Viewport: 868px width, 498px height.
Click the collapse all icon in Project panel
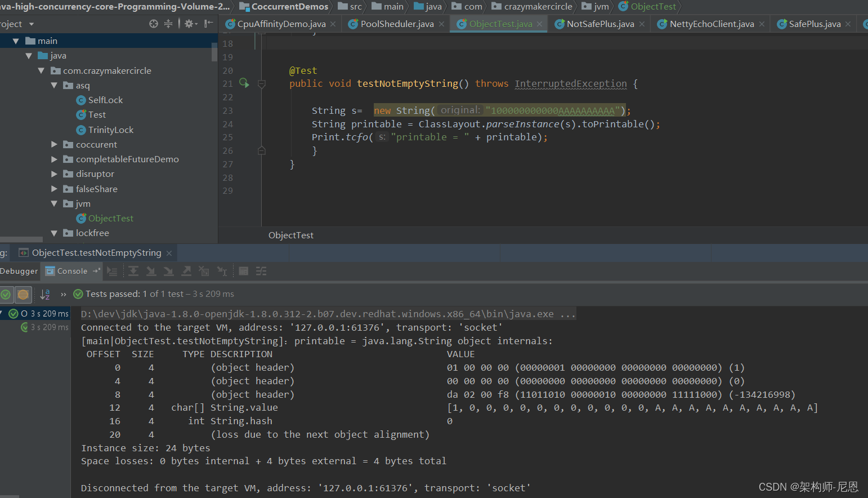point(168,24)
